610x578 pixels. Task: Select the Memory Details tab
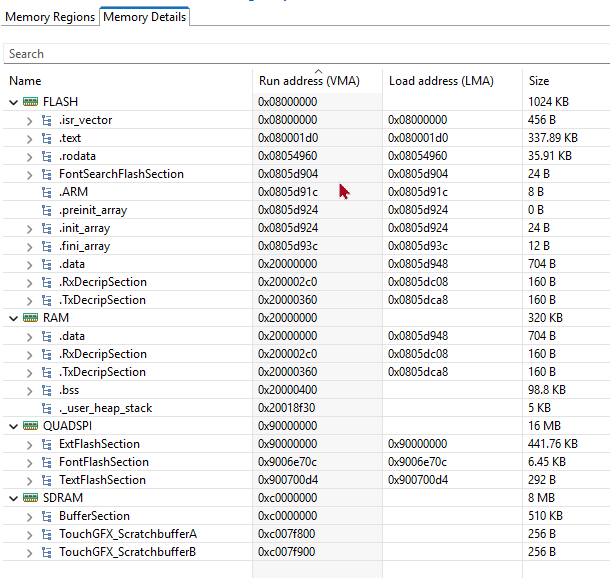[x=145, y=17]
